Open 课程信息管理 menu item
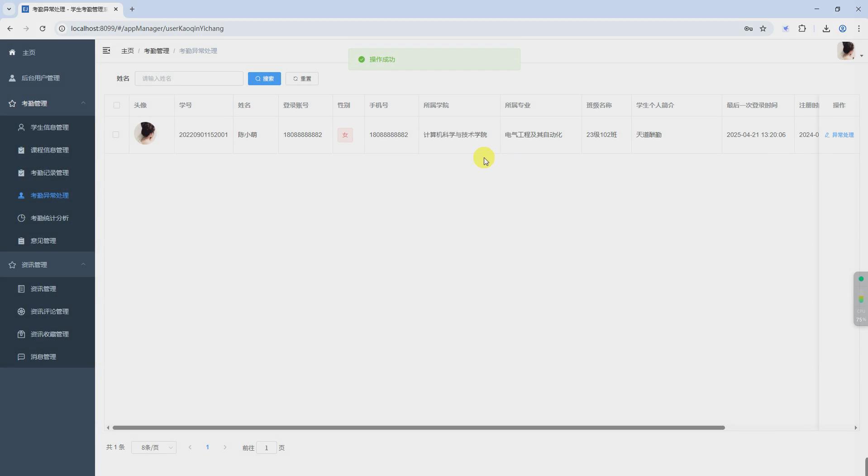 point(48,150)
